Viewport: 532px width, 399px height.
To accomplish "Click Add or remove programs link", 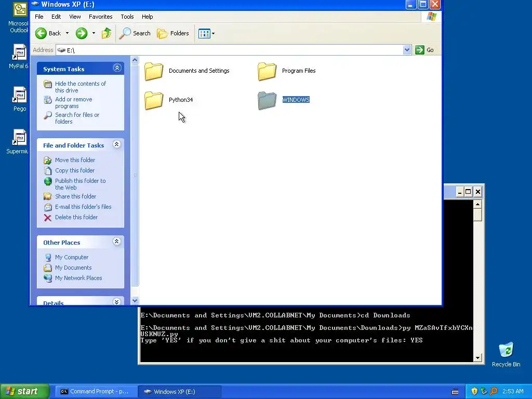I will pyautogui.click(x=74, y=102).
